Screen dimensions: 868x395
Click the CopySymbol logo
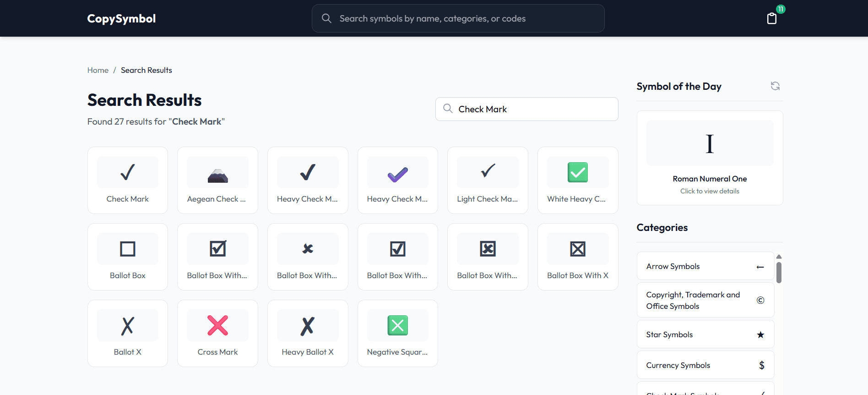121,19
